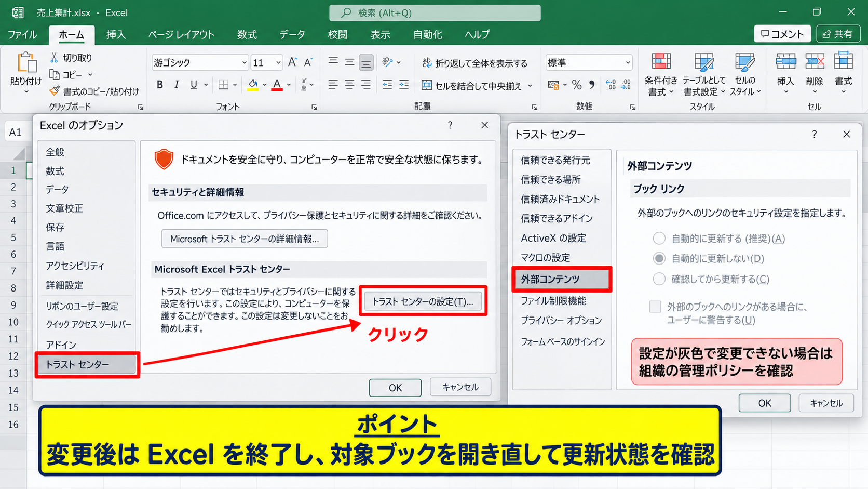Switch to the ページ レイアウト tab
This screenshot has height=489, width=868.
181,34
